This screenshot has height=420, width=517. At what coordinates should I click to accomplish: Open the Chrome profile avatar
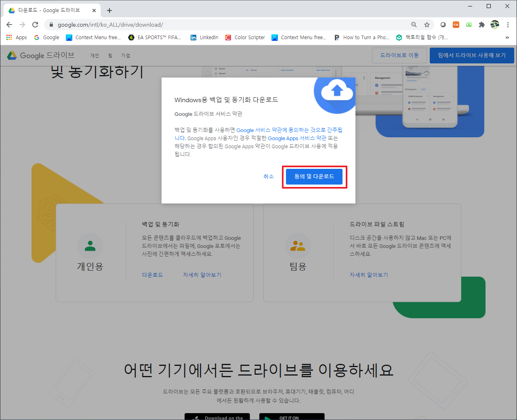point(495,25)
